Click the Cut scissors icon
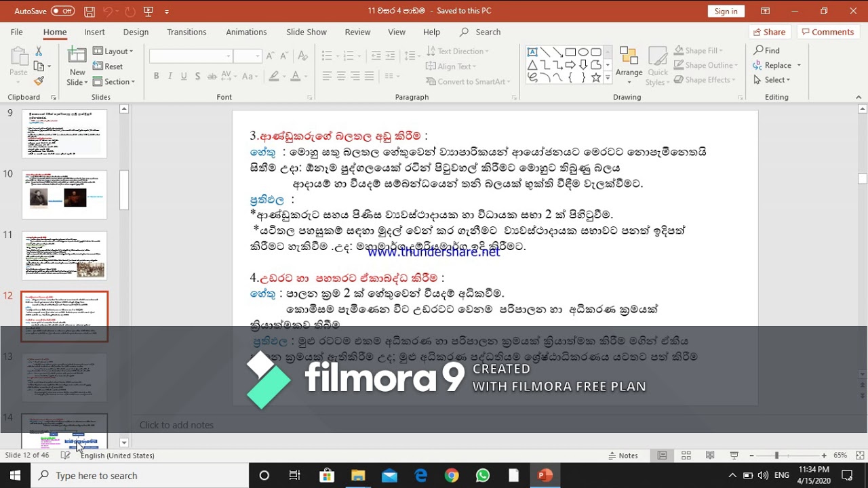 point(39,52)
